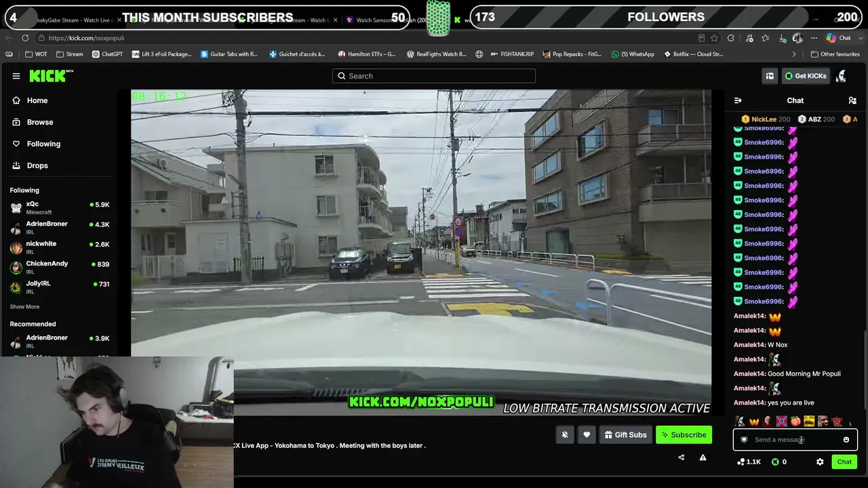Open AdrienBroner under Recommended
This screenshot has width=868, height=488.
pos(60,341)
